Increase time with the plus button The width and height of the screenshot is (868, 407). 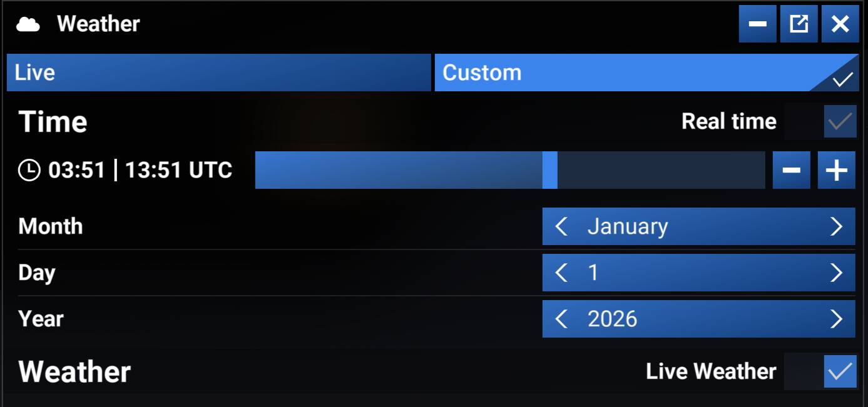click(x=836, y=170)
